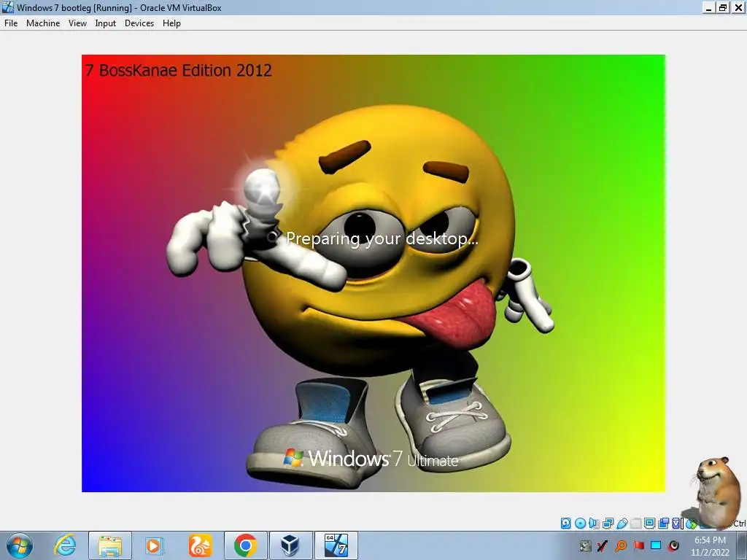This screenshot has height=560, width=747.
Task: Open the Input menu
Action: (x=105, y=23)
